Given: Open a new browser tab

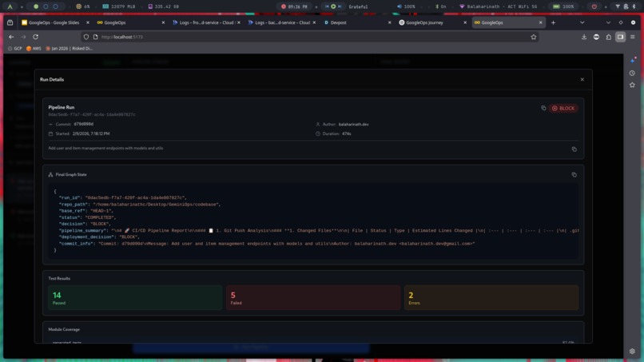Looking at the screenshot, I should 553,22.
